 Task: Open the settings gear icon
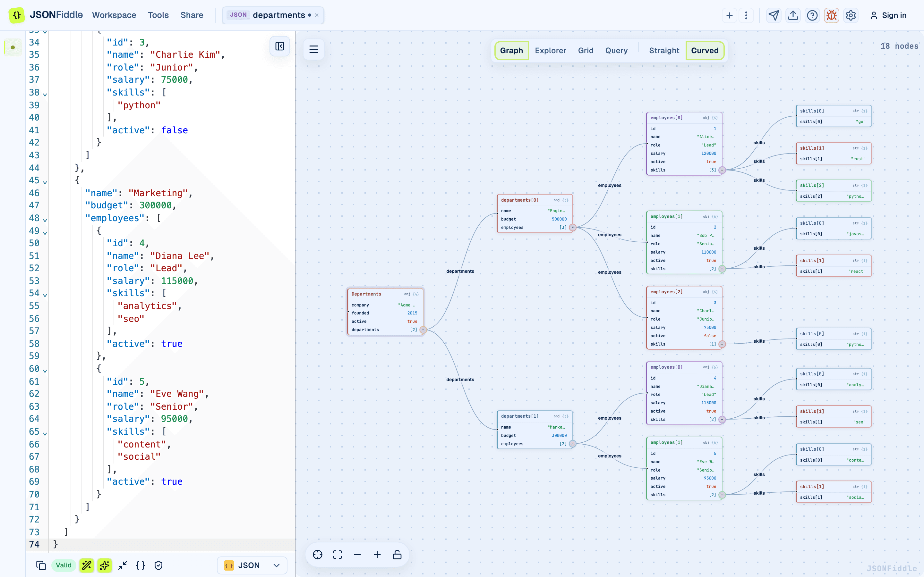(850, 15)
